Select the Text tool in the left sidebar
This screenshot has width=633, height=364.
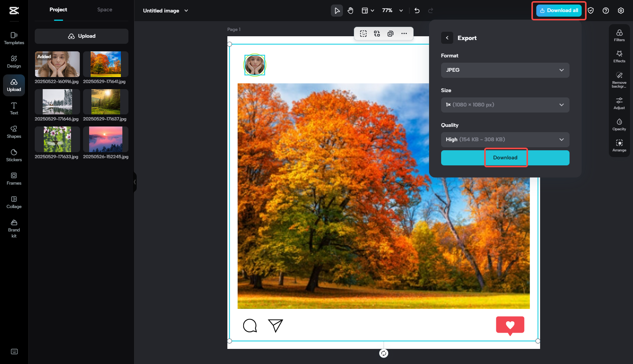pos(14,108)
